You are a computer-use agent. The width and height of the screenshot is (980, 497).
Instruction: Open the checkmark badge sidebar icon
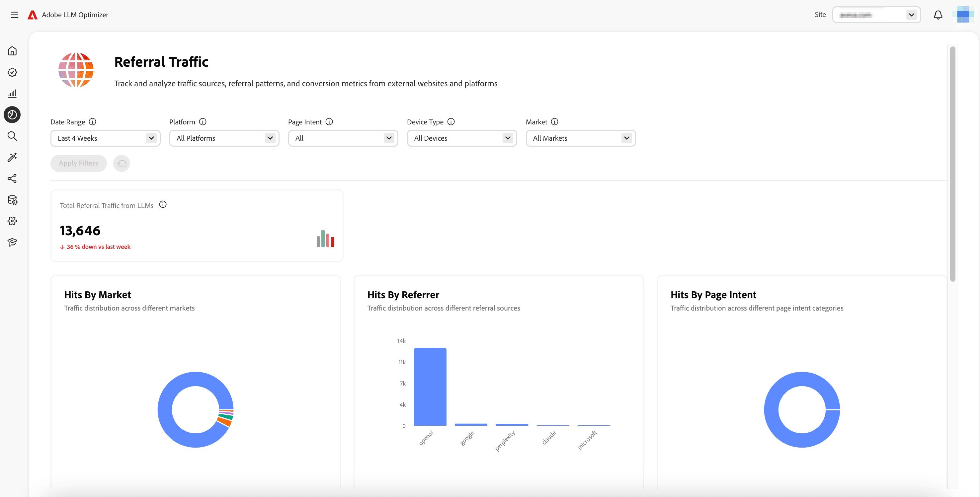click(12, 72)
